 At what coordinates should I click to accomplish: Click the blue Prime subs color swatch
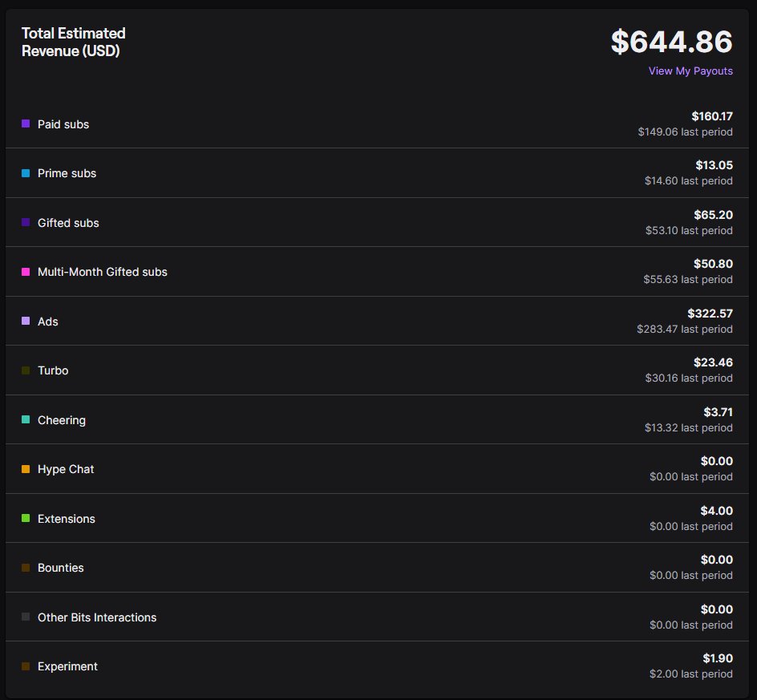[x=26, y=173]
